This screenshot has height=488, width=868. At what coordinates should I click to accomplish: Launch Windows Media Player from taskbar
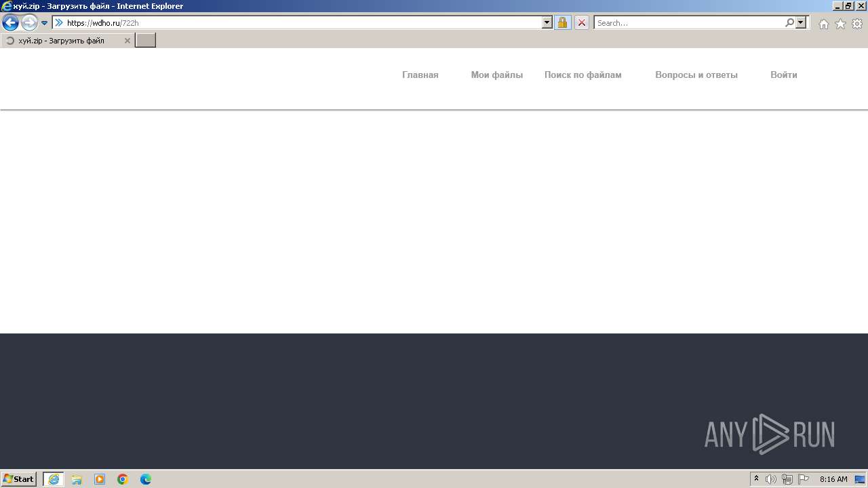(x=100, y=479)
